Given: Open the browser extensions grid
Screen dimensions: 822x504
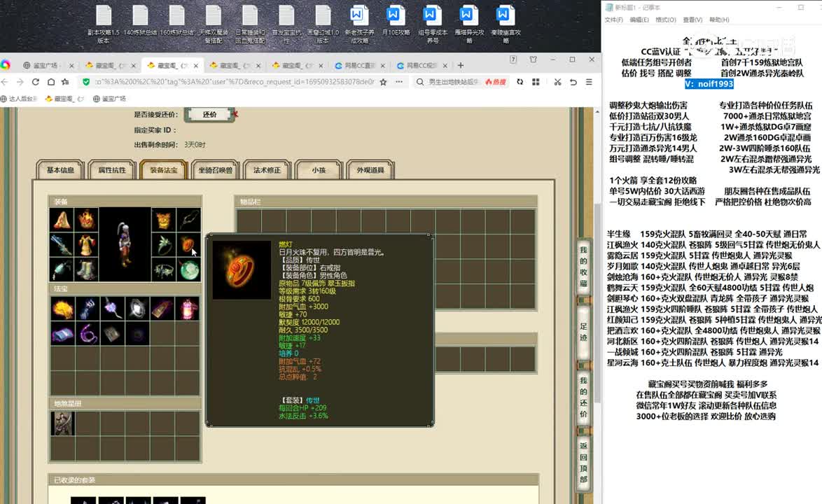Looking at the screenshot, I should (x=536, y=82).
